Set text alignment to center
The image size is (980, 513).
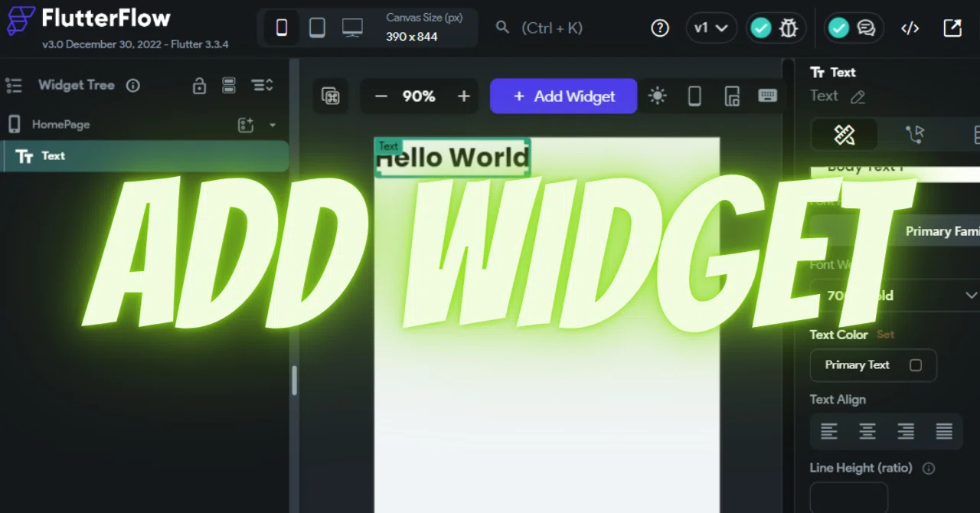click(867, 431)
